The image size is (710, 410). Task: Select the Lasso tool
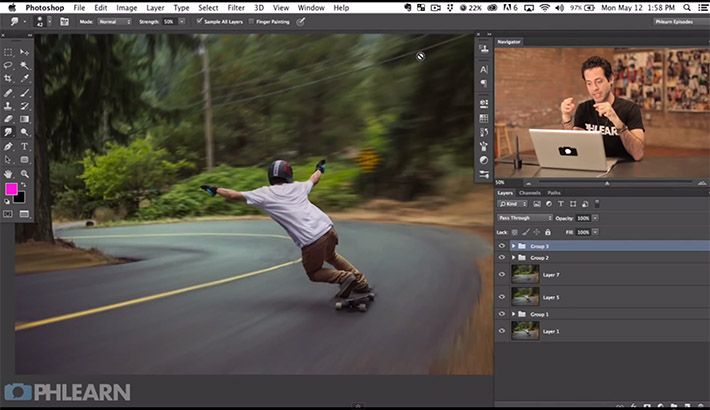point(8,65)
